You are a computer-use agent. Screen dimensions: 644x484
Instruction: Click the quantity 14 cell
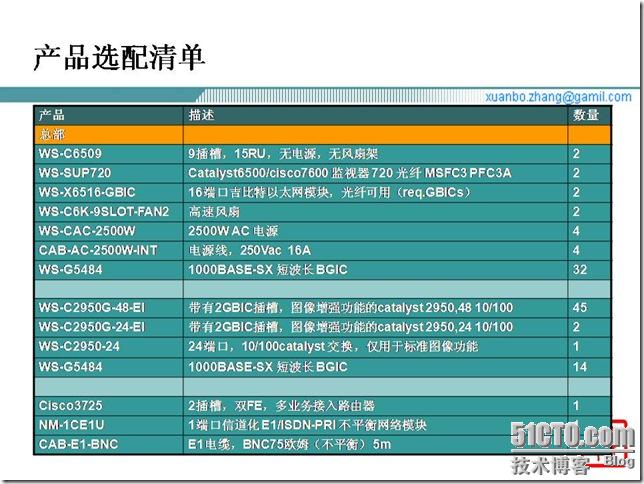point(589,367)
